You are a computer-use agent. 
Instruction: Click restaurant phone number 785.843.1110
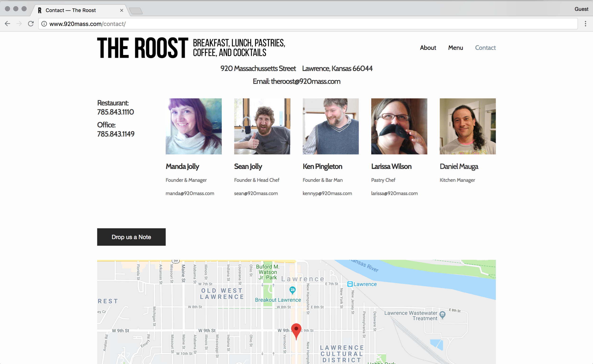(115, 112)
